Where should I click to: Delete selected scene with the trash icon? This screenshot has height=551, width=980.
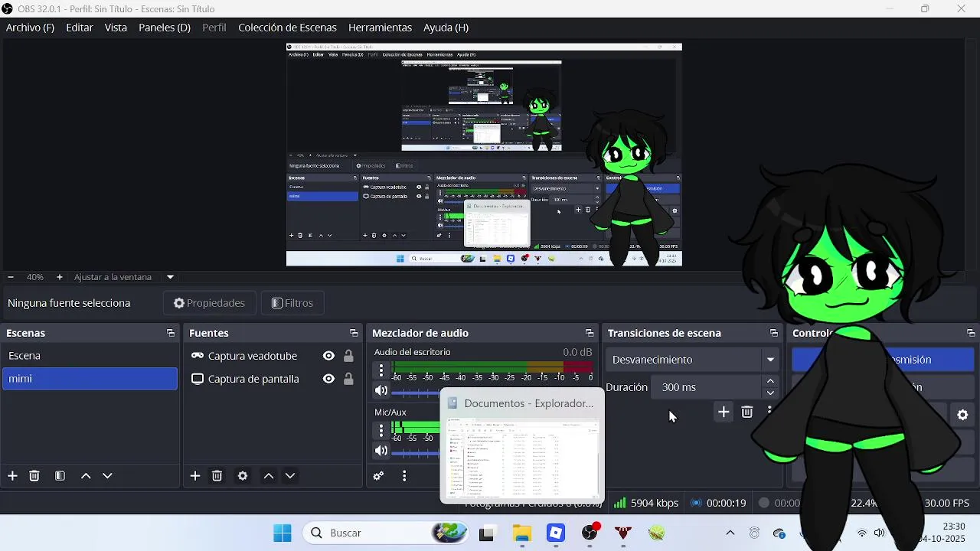click(x=34, y=476)
